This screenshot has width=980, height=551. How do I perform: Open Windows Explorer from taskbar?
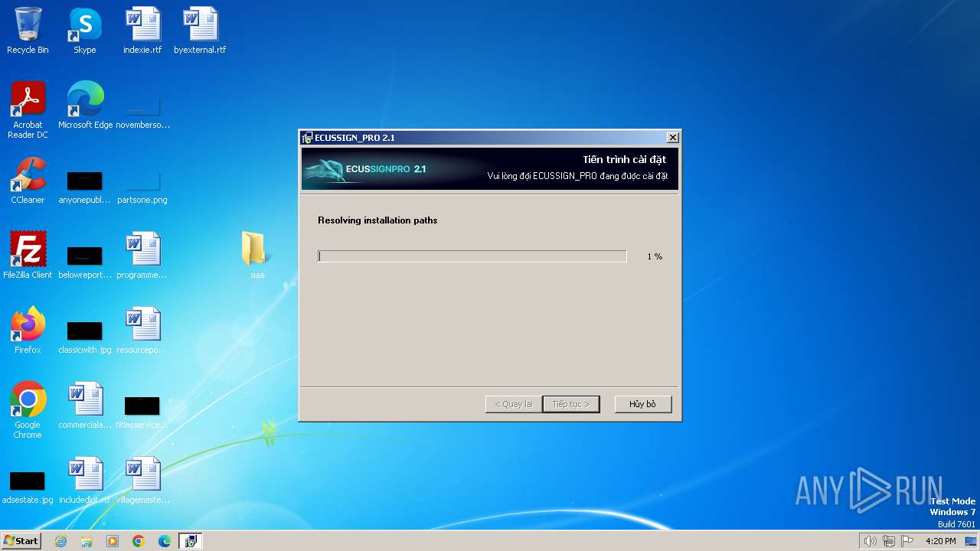click(87, 541)
